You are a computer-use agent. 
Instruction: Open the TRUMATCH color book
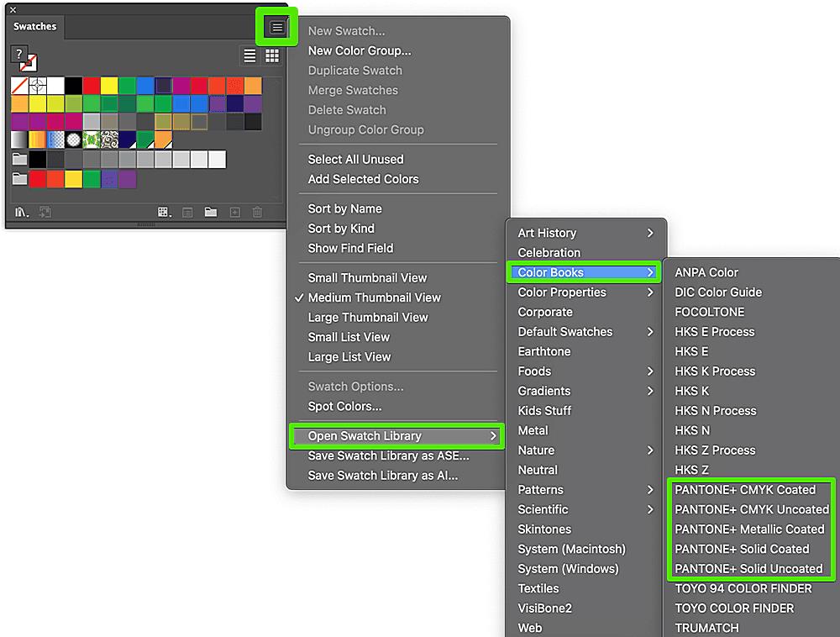(706, 628)
